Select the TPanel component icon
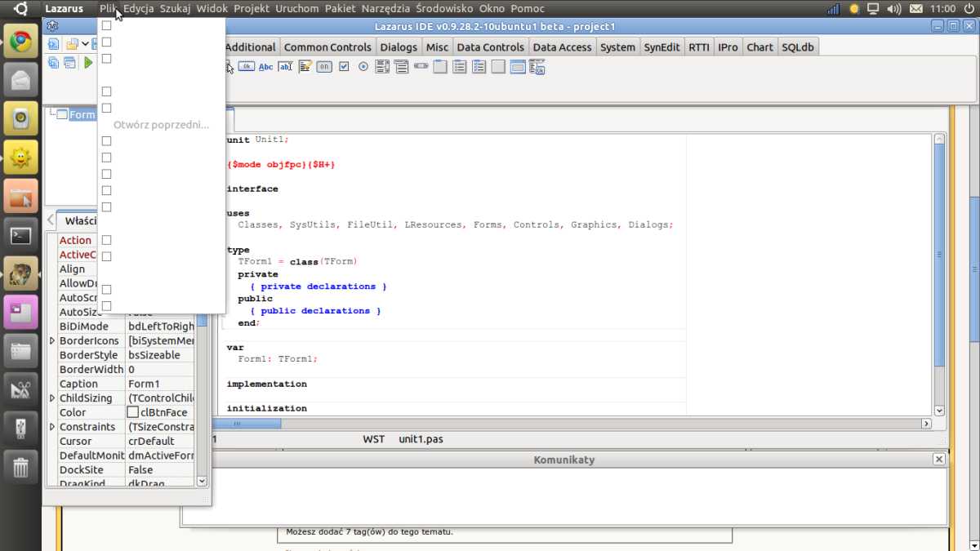This screenshot has height=551, width=980. 499,67
